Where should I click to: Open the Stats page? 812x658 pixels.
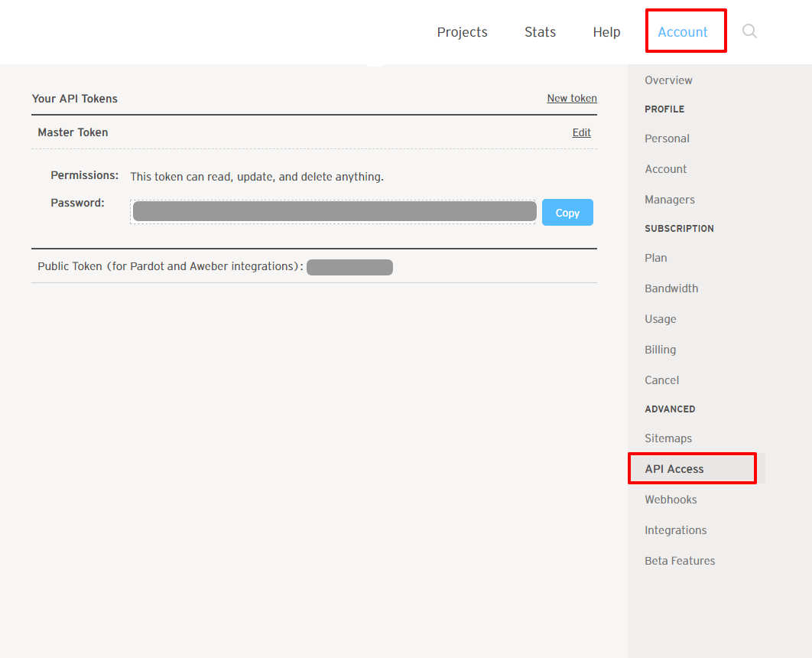540,32
